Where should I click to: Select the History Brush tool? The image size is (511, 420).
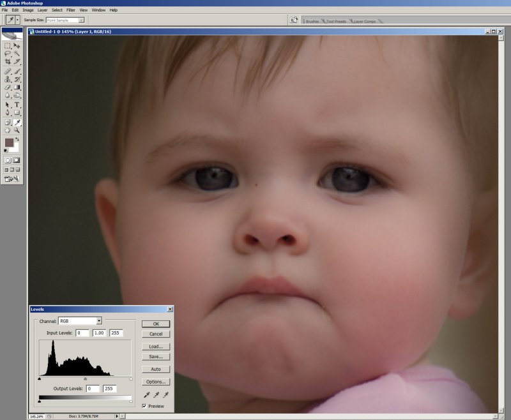[x=17, y=79]
